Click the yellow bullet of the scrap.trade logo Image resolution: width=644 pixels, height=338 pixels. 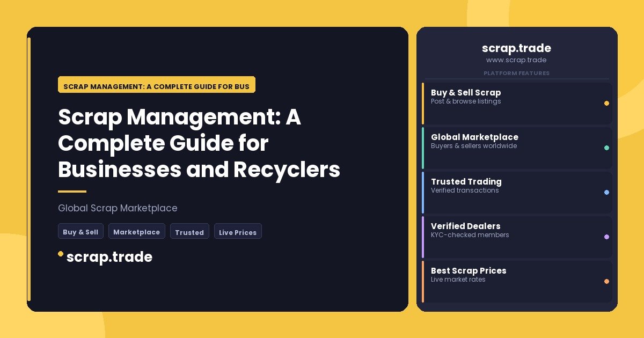pos(60,254)
